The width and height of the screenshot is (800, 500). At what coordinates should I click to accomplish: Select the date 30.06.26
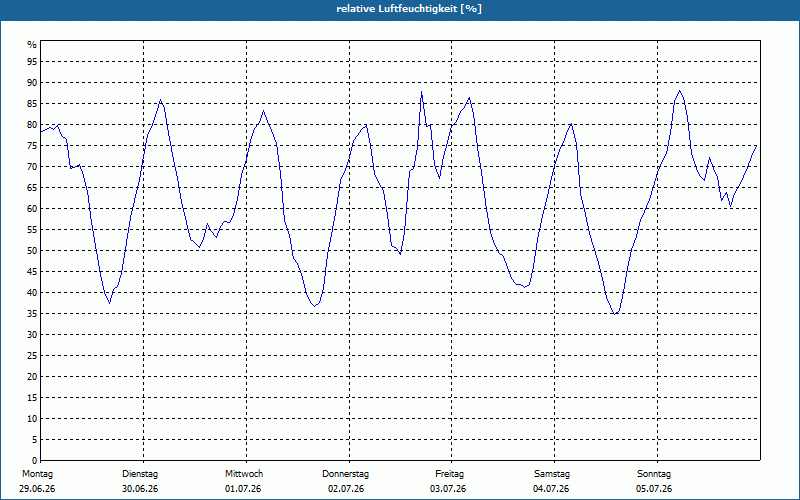(140, 489)
